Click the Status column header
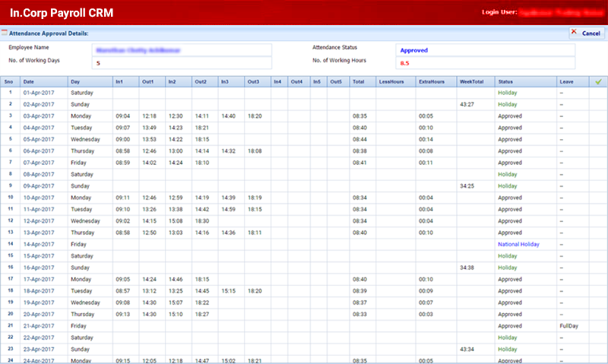The width and height of the screenshot is (608, 364). click(x=525, y=82)
